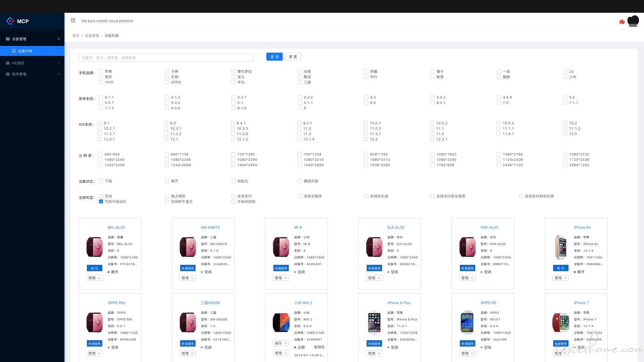
Task: Click 申请使用 on MI 9 card
Action: (281, 268)
